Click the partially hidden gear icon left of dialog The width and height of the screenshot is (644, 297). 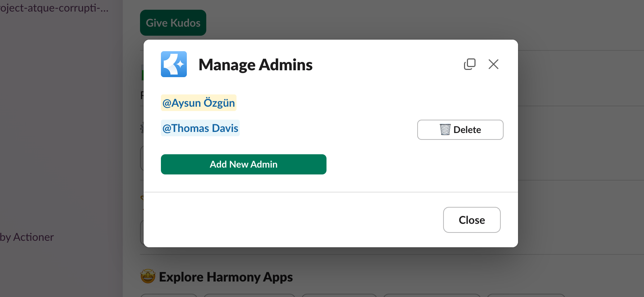click(142, 128)
